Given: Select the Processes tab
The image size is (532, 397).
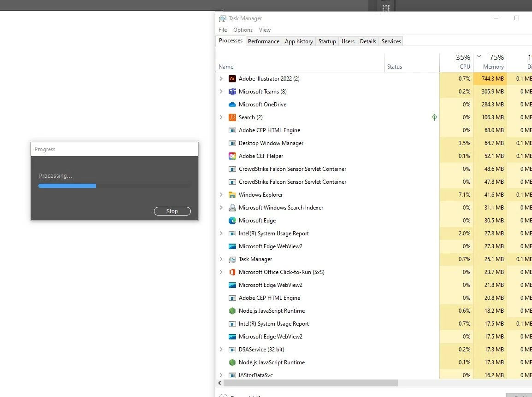Looking at the screenshot, I should coord(231,41).
